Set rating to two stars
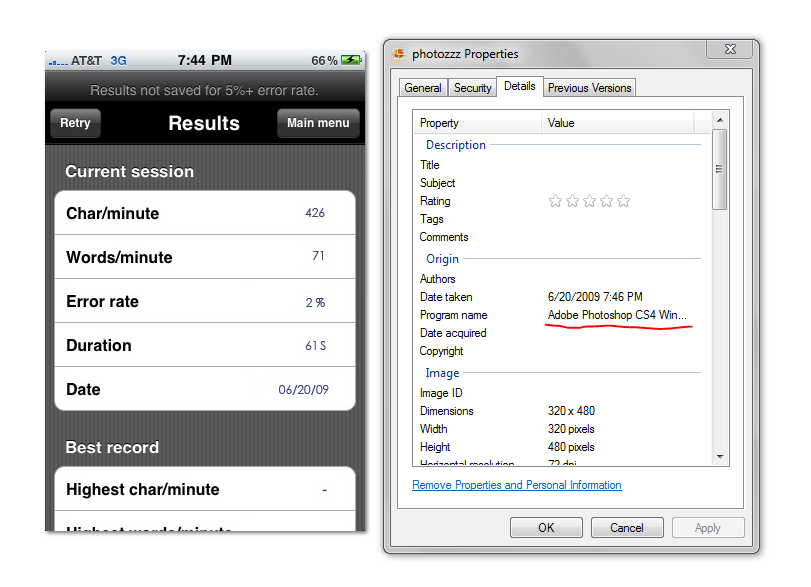This screenshot has height=587, width=811. 572,201
